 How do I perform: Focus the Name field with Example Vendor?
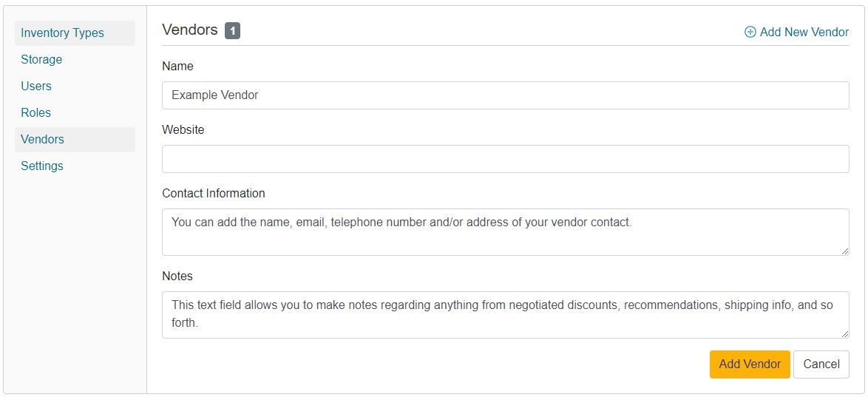(x=505, y=95)
